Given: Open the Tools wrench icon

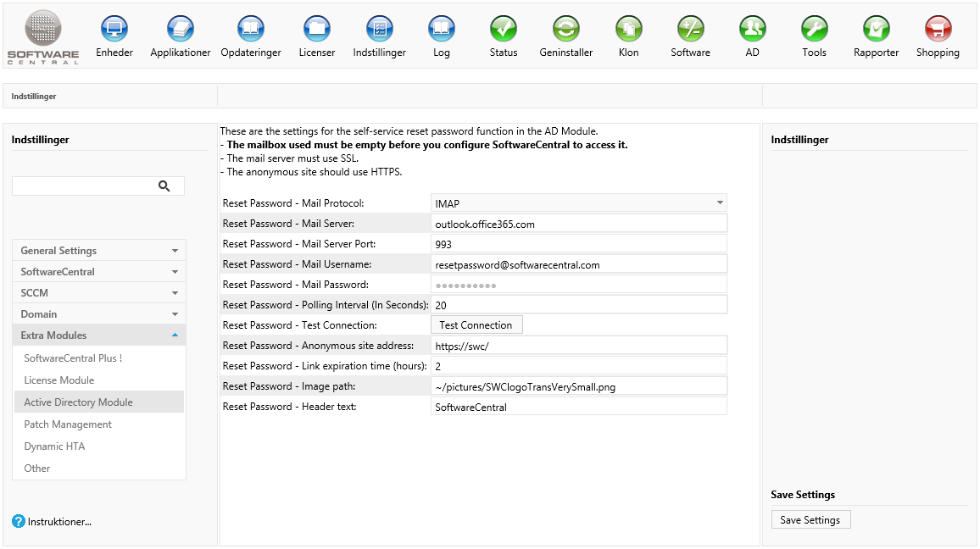Looking at the screenshot, I should tap(814, 30).
